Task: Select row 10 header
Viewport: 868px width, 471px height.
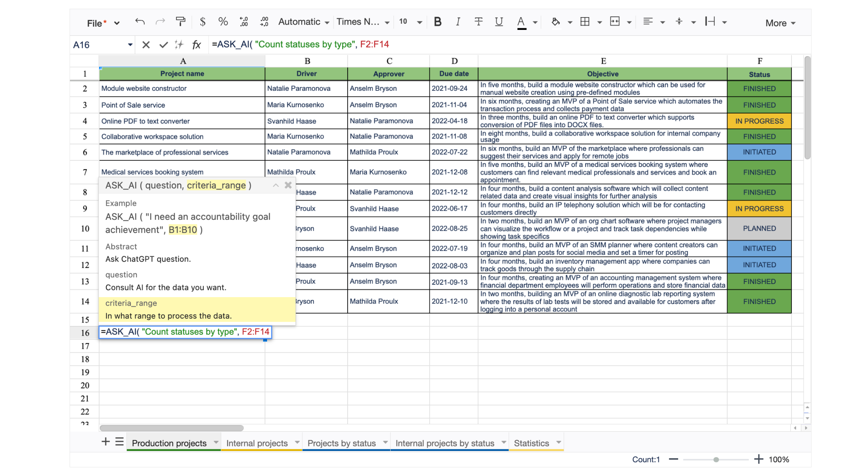Action: point(85,228)
